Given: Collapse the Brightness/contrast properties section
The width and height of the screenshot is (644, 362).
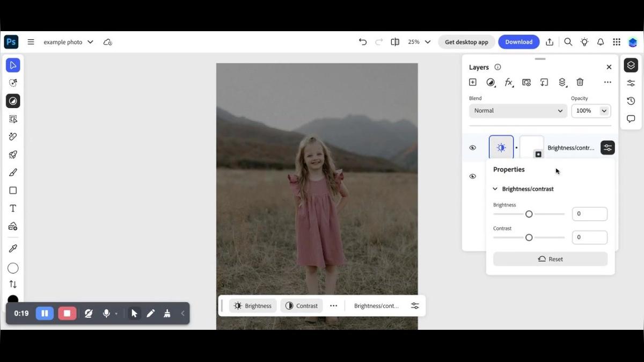Looking at the screenshot, I should [495, 189].
